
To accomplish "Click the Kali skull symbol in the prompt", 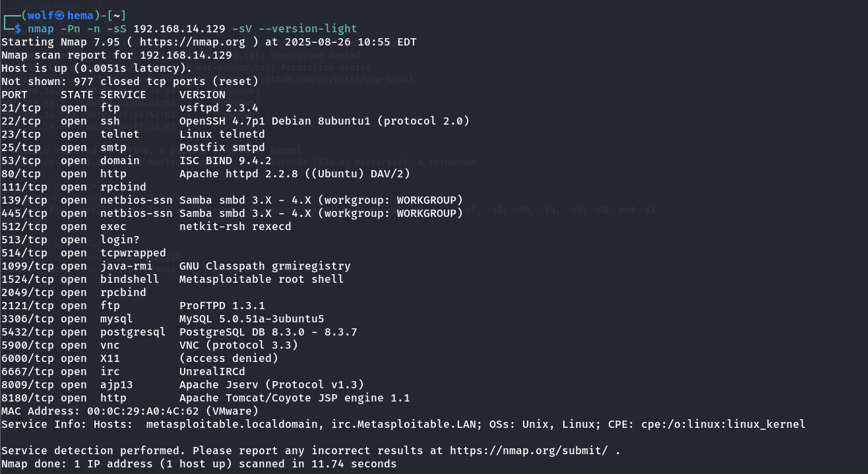I will point(60,15).
